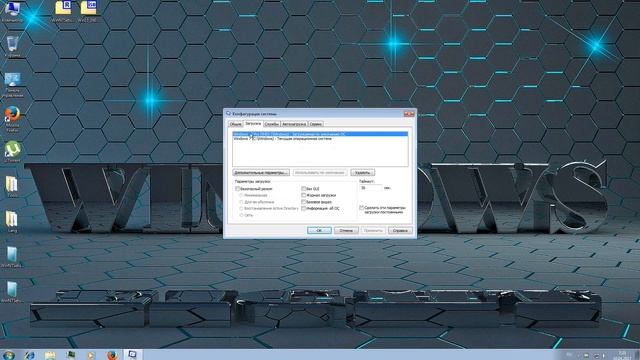
Task: Click the Дополнительные параметры button
Action: pyautogui.click(x=261, y=173)
